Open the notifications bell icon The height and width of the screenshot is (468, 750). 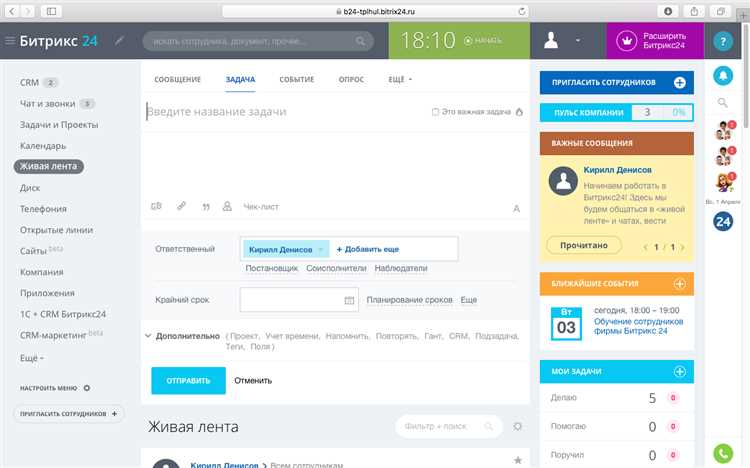723,76
